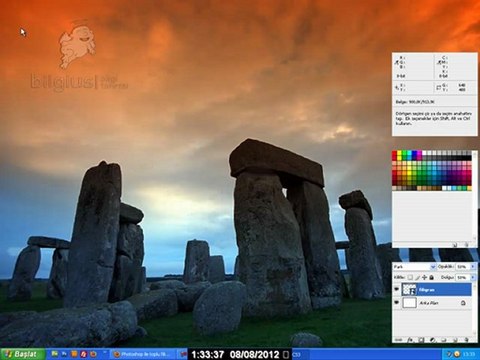Image resolution: width=480 pixels, height=360 pixels.
Task: Hide the Arka Plan layer
Action: (x=396, y=302)
